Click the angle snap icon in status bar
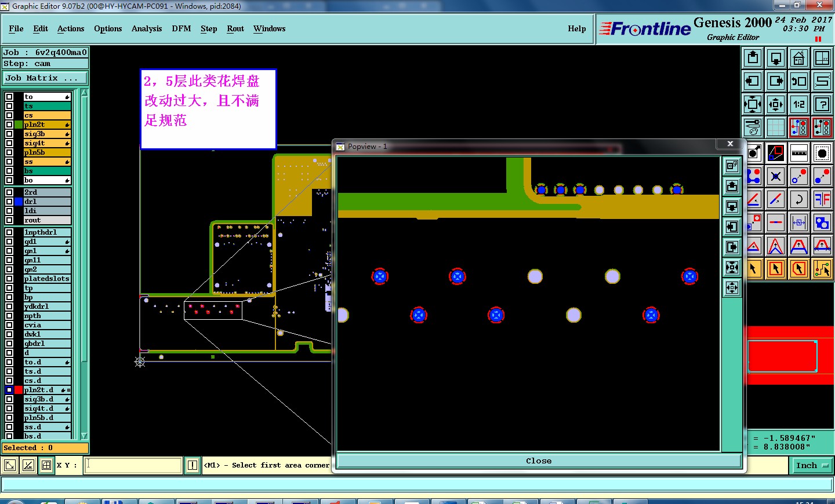The width and height of the screenshot is (835, 504). pyautogui.click(x=28, y=465)
